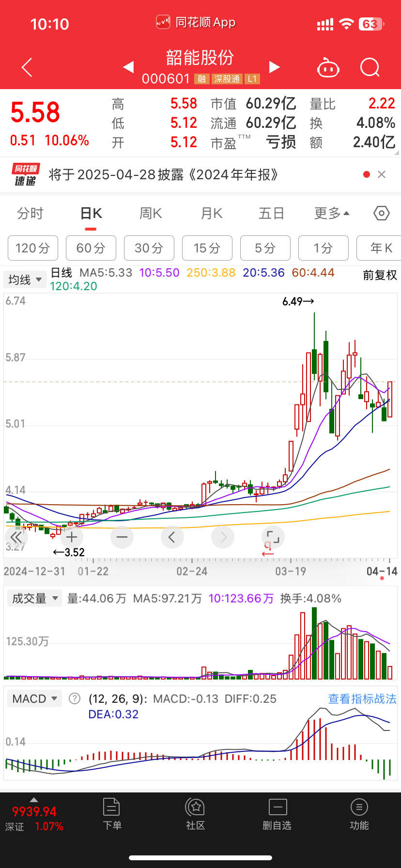
Task: Tap the 3.52 low price marker
Action: pos(69,552)
